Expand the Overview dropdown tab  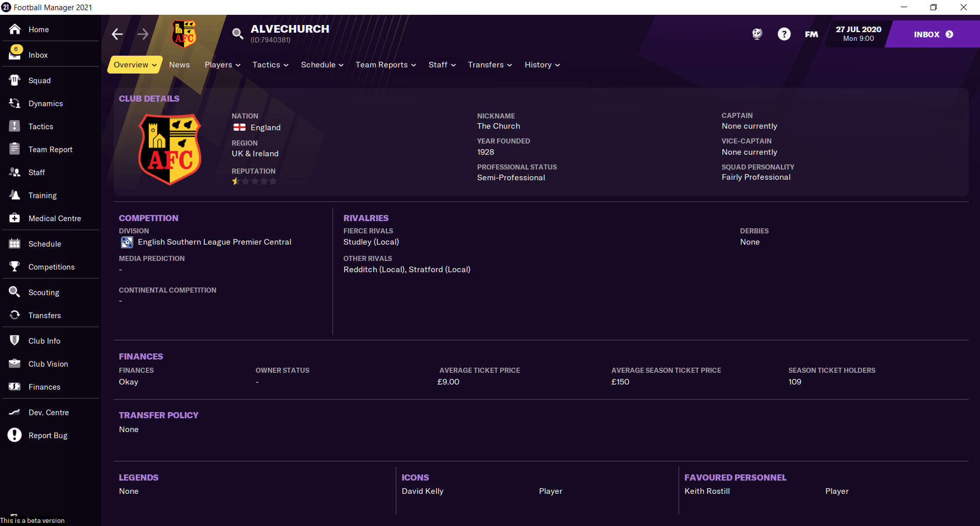point(135,65)
